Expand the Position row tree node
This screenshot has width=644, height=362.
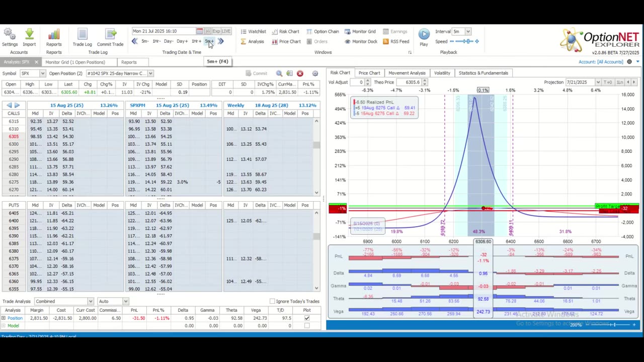[x=4, y=318]
